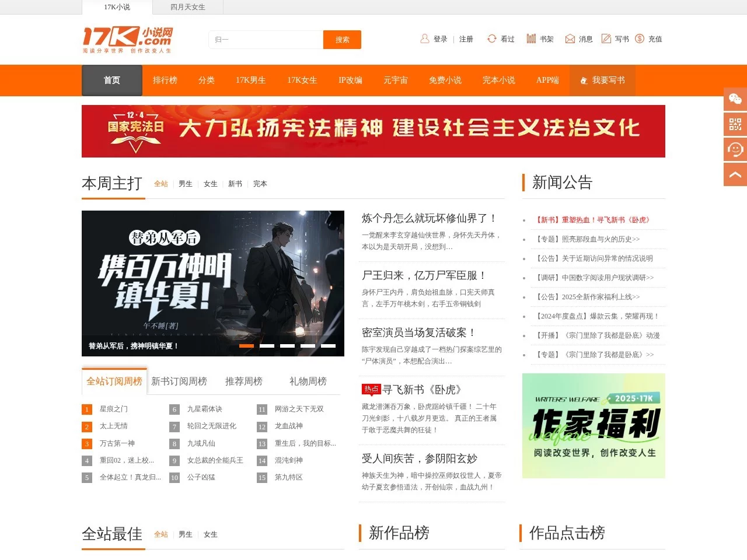Screen dimensions: 747x560
Task: Select the 完本 filter in 本周主打
Action: [x=260, y=183]
